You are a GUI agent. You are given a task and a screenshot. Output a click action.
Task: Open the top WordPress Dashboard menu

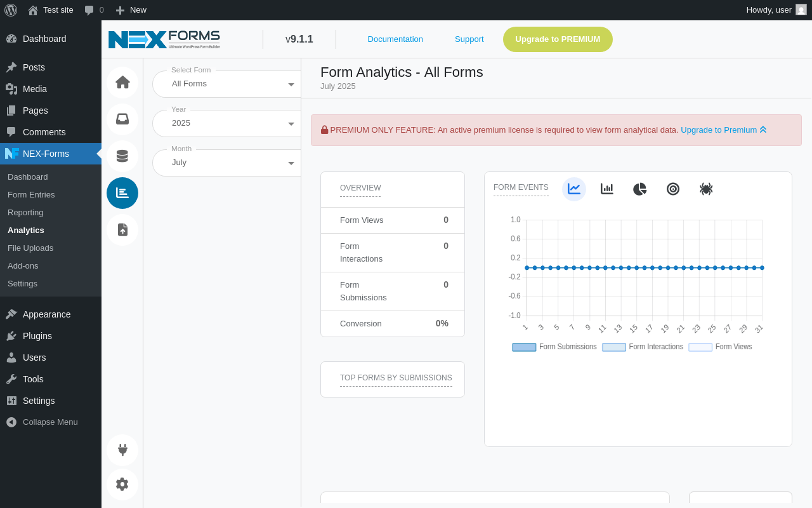coord(51,39)
